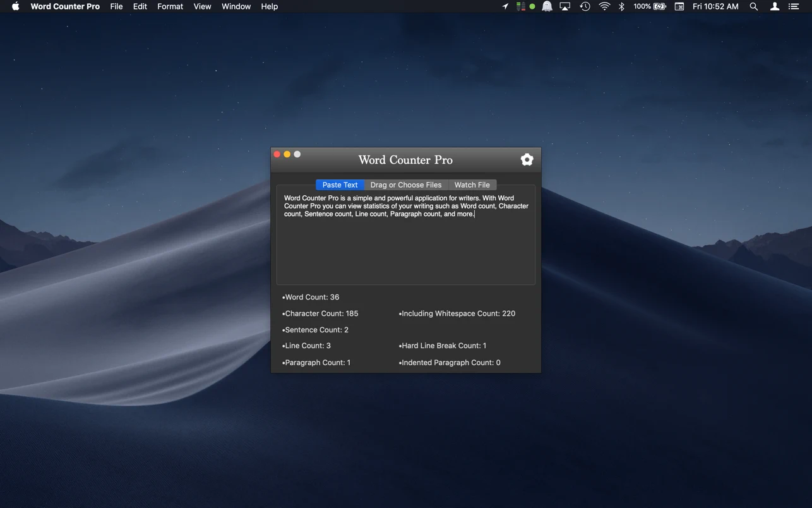Switch to the Paste Text tab

pos(340,185)
